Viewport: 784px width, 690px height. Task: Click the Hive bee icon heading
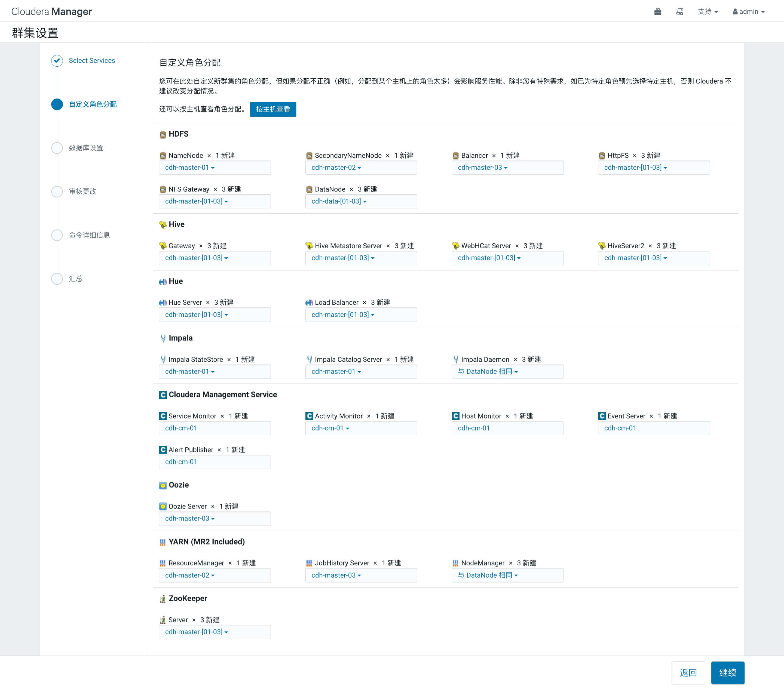coord(163,225)
